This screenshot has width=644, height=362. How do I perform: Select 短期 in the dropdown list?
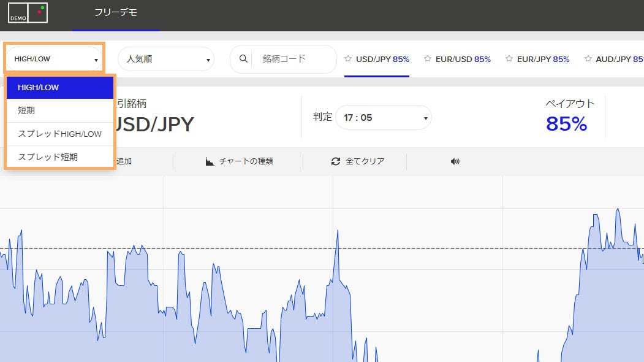[x=60, y=110]
